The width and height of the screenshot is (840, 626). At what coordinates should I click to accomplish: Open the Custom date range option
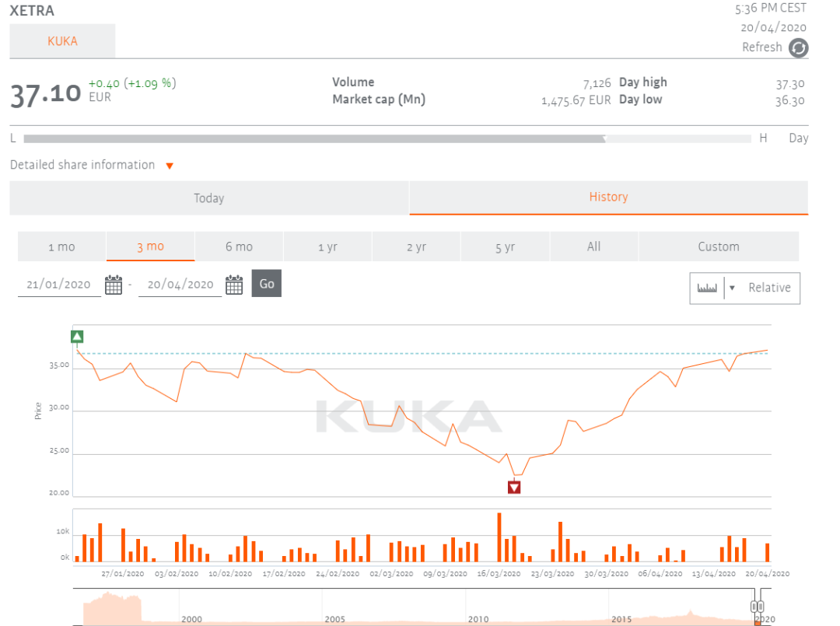pos(718,247)
